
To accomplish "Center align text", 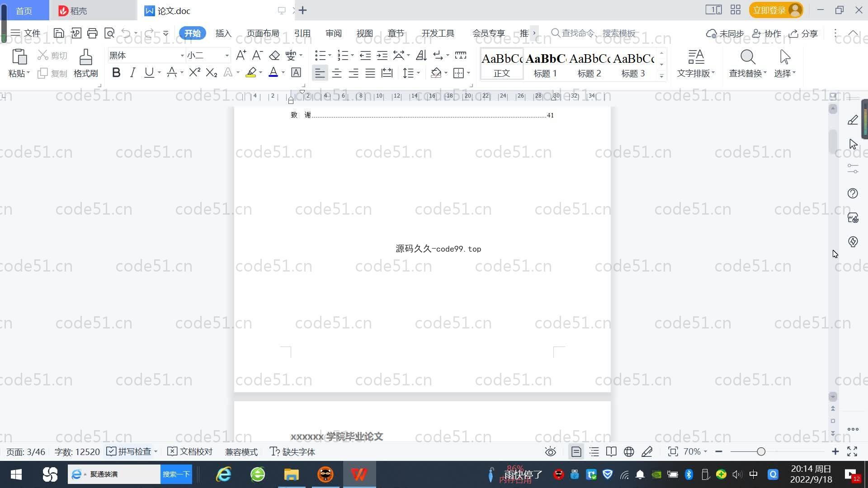I will click(336, 73).
